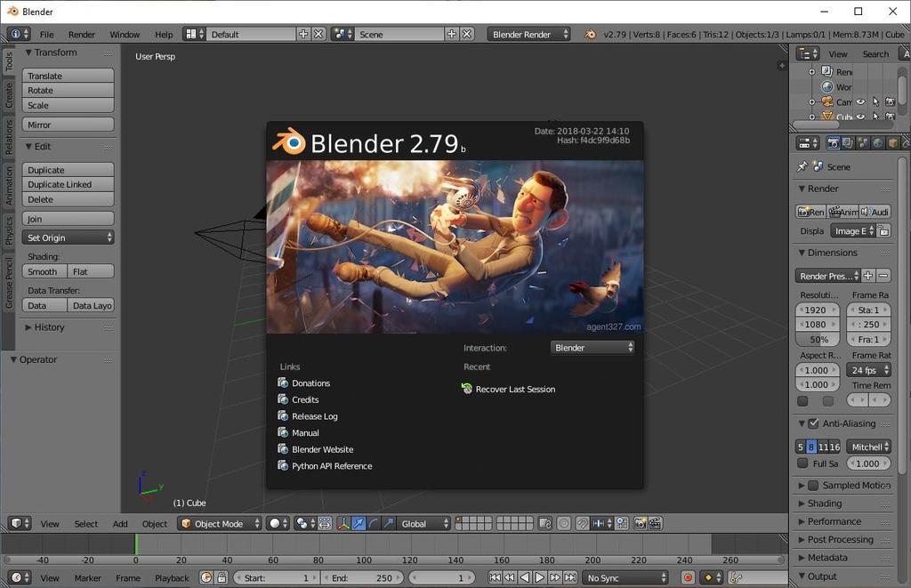Toggle manipulate center points icon

click(325, 523)
